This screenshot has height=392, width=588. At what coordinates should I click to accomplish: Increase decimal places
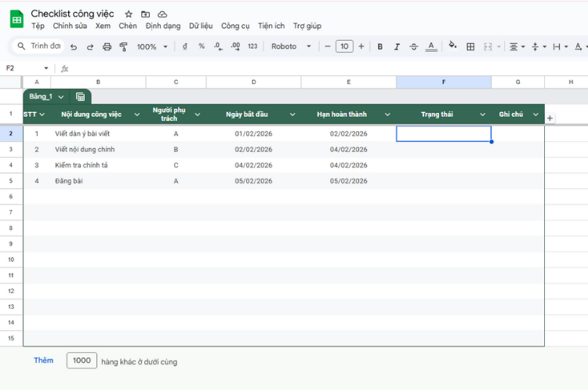(x=235, y=46)
